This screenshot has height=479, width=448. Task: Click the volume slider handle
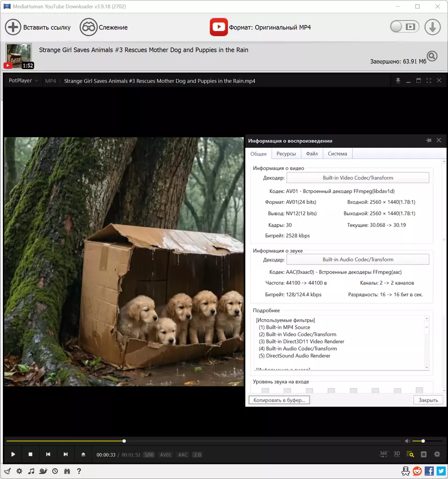tap(423, 441)
